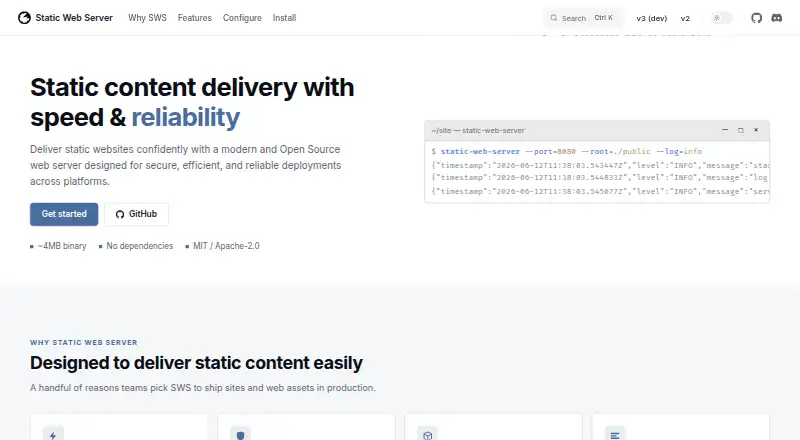Click the package box feature card icon

428,435
